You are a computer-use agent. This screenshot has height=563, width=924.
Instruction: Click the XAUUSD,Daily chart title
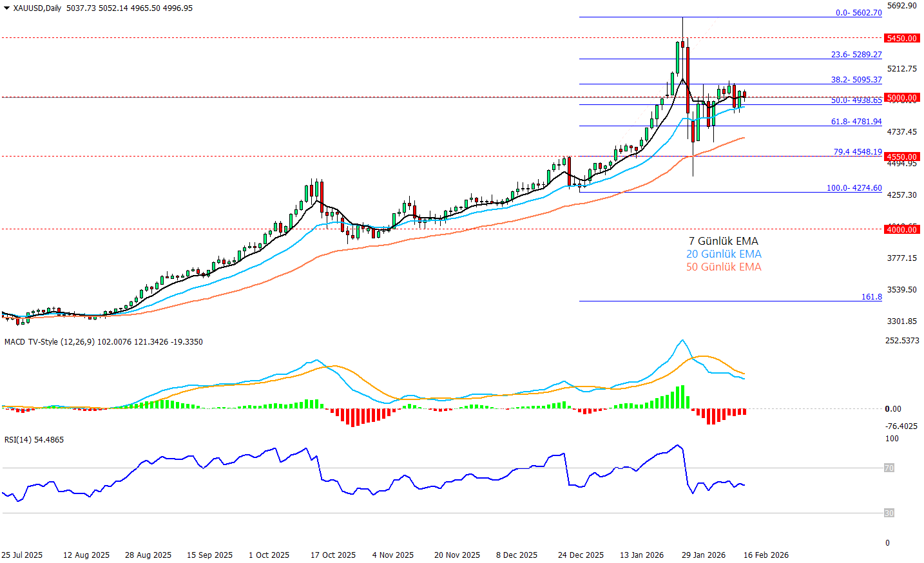click(x=37, y=8)
